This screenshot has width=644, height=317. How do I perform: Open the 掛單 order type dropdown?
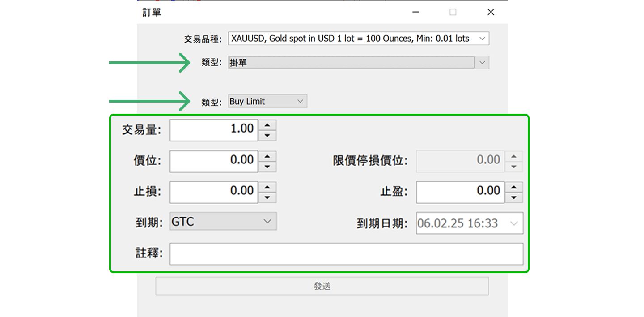click(x=482, y=62)
